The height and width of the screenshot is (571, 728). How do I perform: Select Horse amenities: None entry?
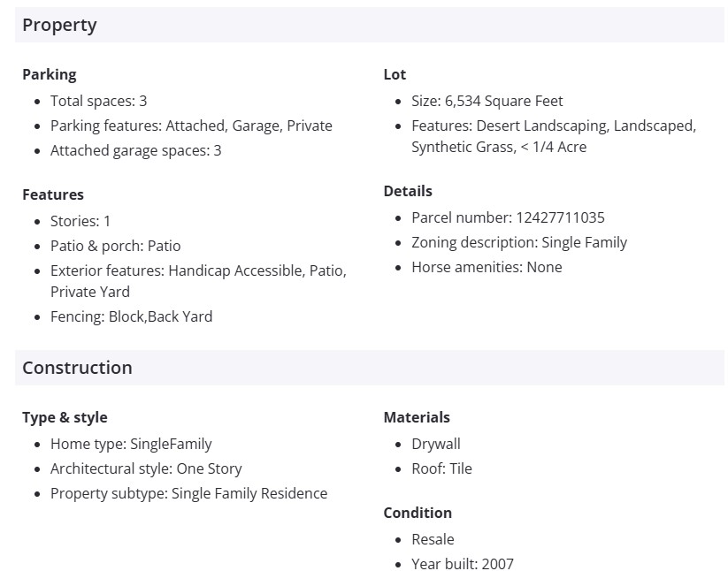click(x=487, y=267)
